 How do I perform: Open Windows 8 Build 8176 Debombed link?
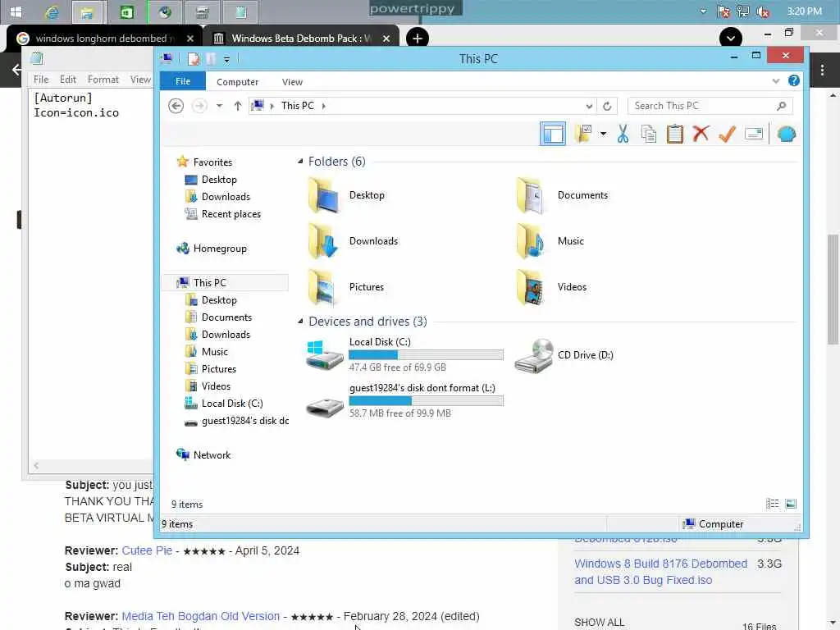tap(660, 572)
